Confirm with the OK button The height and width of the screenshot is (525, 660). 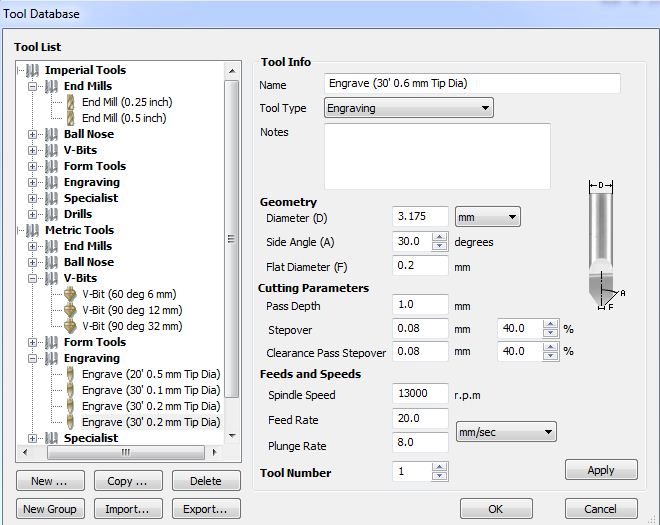496,509
